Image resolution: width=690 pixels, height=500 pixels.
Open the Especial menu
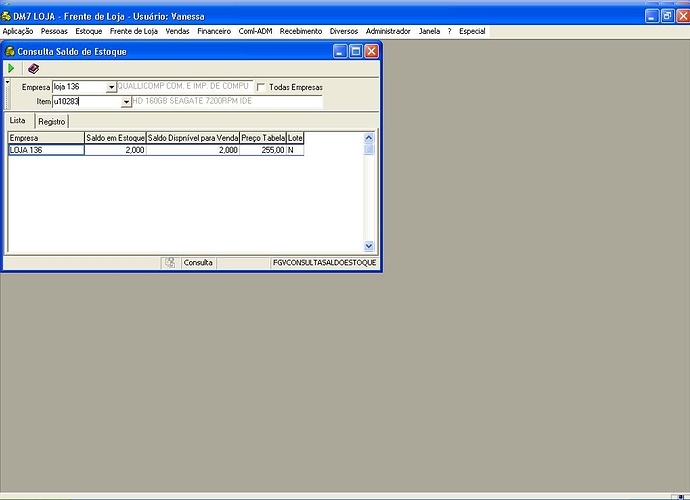(472, 31)
